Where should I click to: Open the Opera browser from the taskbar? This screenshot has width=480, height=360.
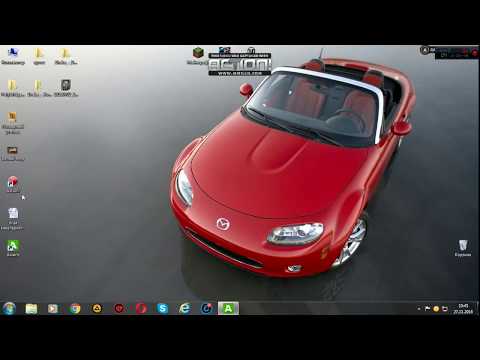pos(141,309)
